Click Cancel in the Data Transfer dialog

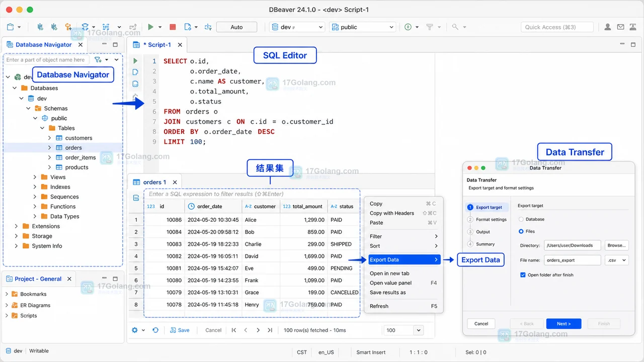(x=481, y=324)
